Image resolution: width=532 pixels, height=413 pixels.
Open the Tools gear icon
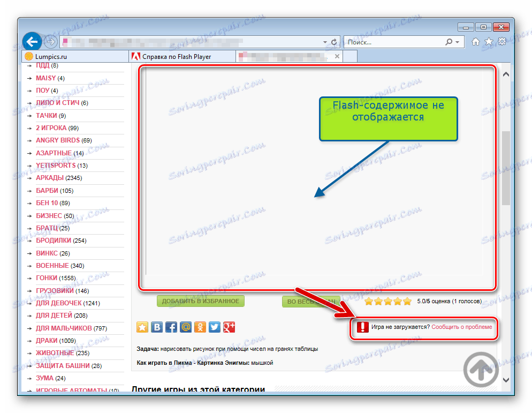(x=502, y=41)
